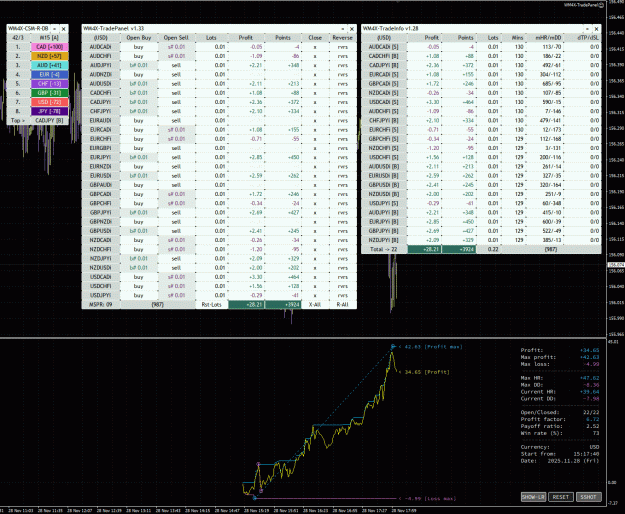Click the b# 0.01 cell for CHFJPY
625x514 pixels.
pyautogui.click(x=138, y=111)
